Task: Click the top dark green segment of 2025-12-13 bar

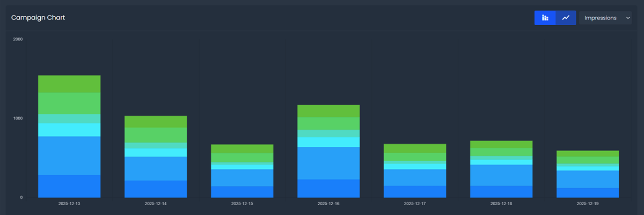Action: point(69,84)
